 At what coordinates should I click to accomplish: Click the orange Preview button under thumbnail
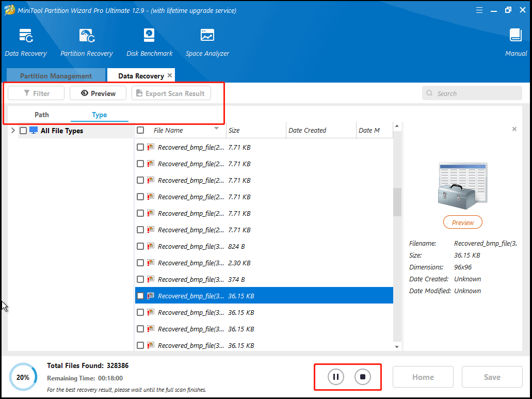[x=462, y=222]
